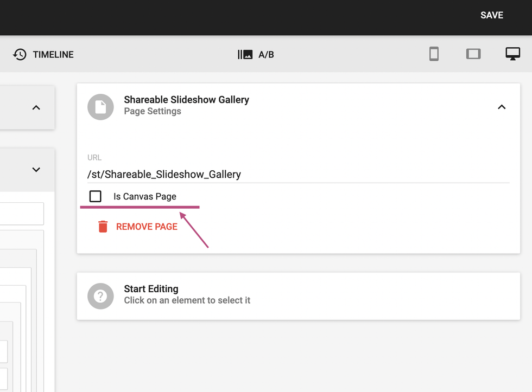
Task: Expand the left panel using down chevron
Action: tap(36, 170)
